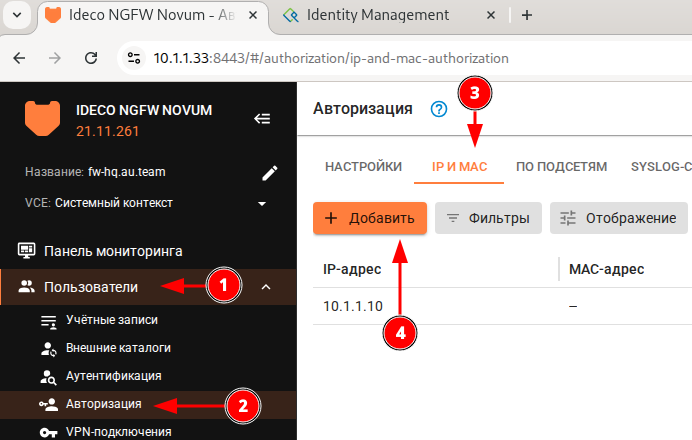Click the browser back arrow

pos(20,58)
